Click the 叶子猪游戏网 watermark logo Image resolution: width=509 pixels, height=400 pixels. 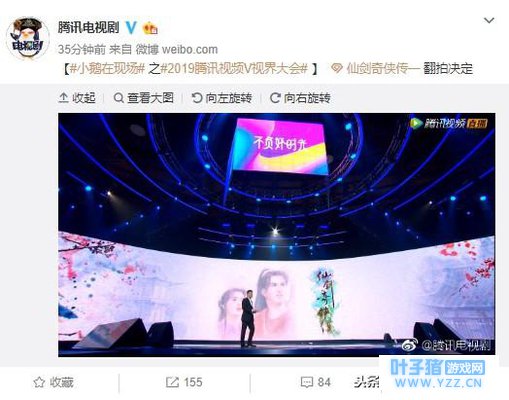click(437, 374)
